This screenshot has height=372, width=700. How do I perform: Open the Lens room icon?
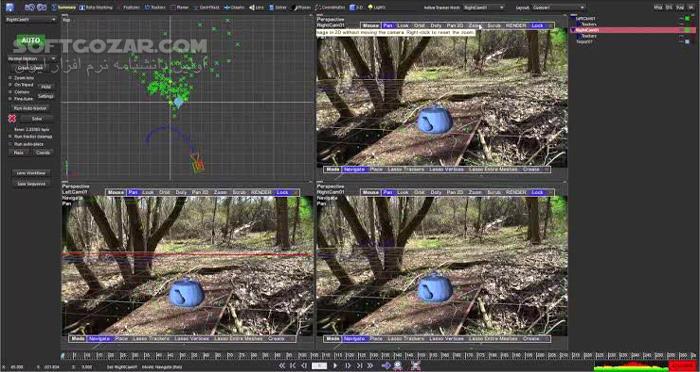pyautogui.click(x=258, y=8)
